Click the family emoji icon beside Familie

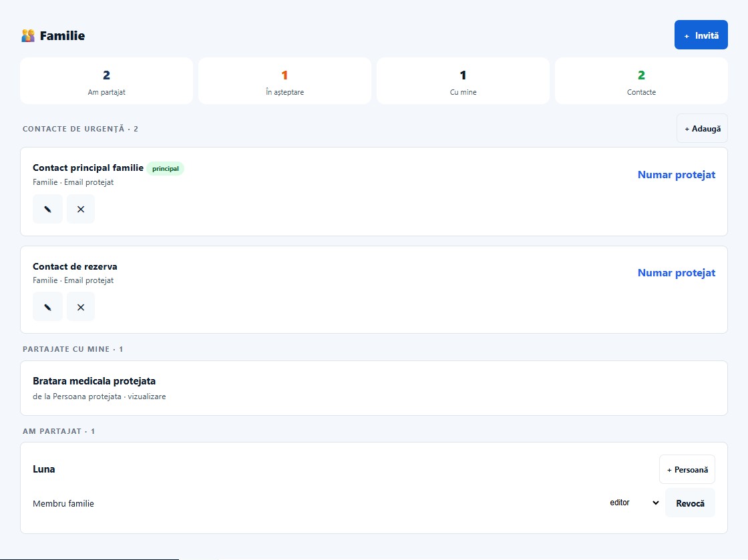click(x=28, y=36)
